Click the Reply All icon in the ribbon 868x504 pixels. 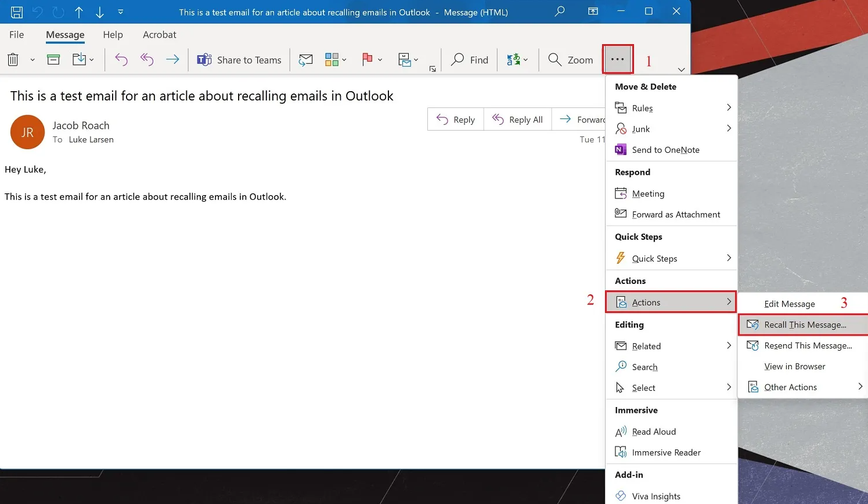[147, 59]
